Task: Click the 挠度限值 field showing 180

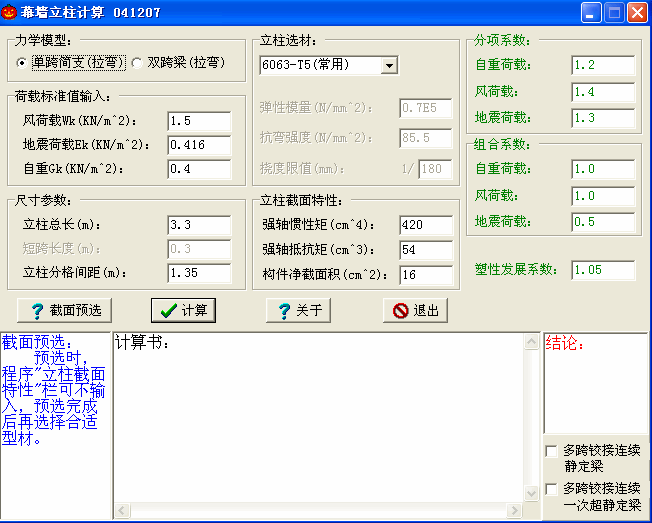Action: (435, 169)
